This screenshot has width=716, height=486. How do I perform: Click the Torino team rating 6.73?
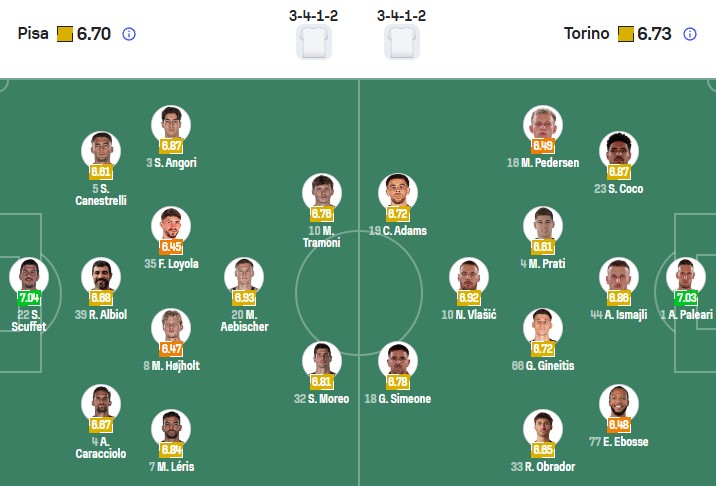click(x=653, y=34)
